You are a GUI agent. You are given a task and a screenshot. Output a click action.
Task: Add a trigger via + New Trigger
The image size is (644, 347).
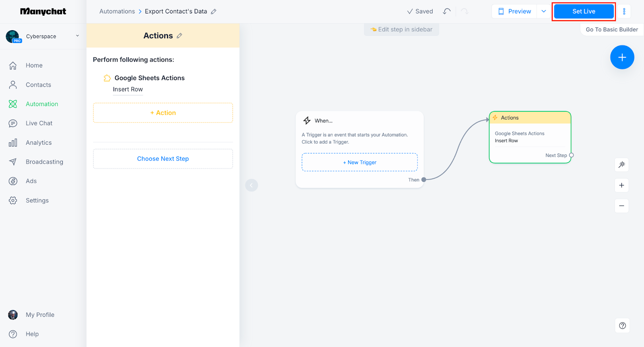click(359, 162)
